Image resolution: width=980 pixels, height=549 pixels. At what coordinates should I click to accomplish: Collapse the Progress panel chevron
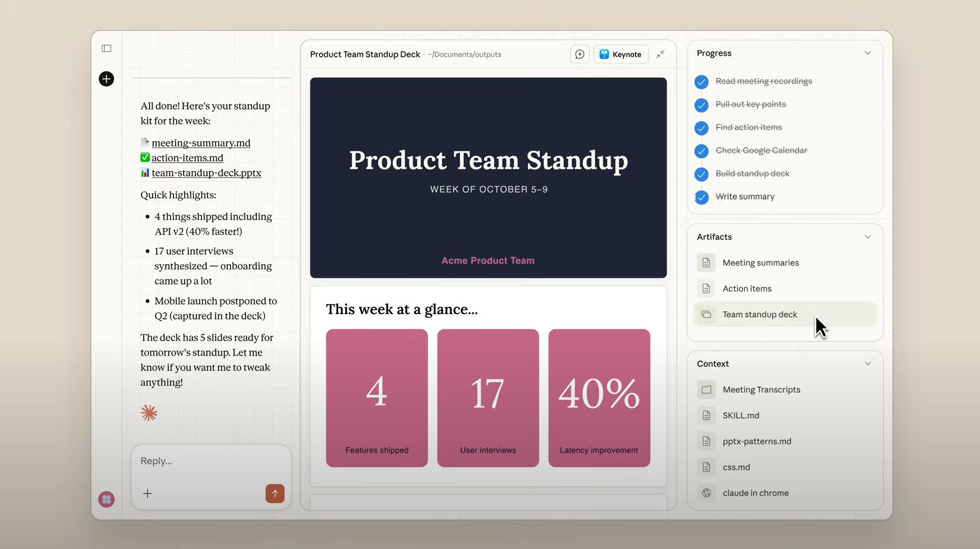pos(867,53)
